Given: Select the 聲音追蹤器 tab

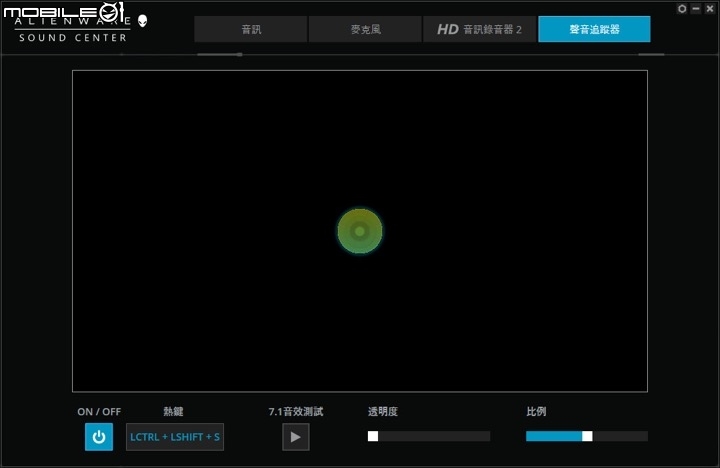Looking at the screenshot, I should click(x=594, y=29).
